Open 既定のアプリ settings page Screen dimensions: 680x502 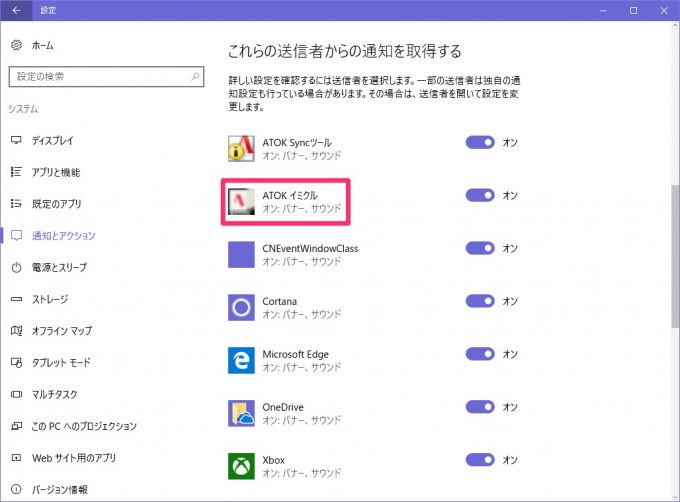(56, 204)
